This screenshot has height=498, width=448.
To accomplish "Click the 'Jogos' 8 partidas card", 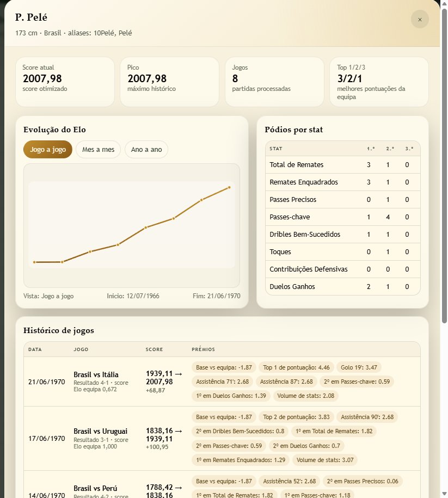I will (x=274, y=82).
